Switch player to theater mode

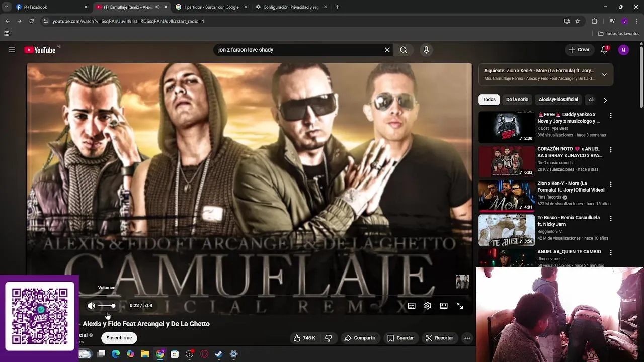pyautogui.click(x=444, y=306)
